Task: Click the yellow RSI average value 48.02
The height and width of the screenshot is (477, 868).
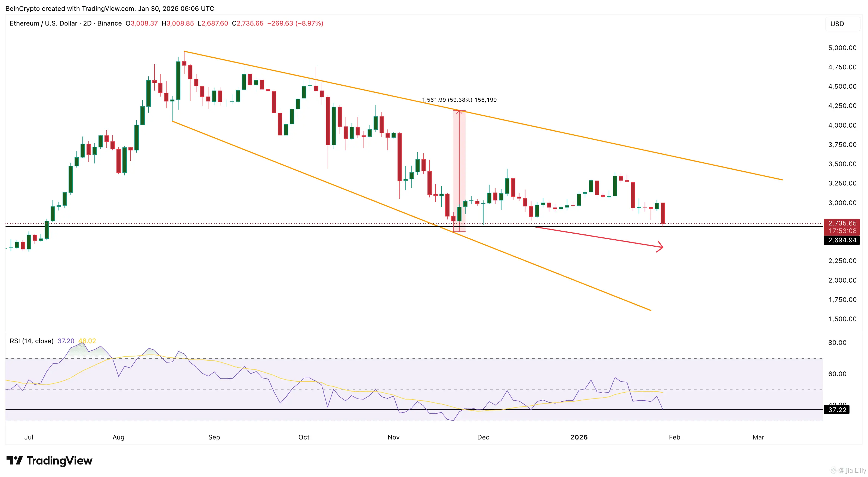Action: tap(87, 341)
